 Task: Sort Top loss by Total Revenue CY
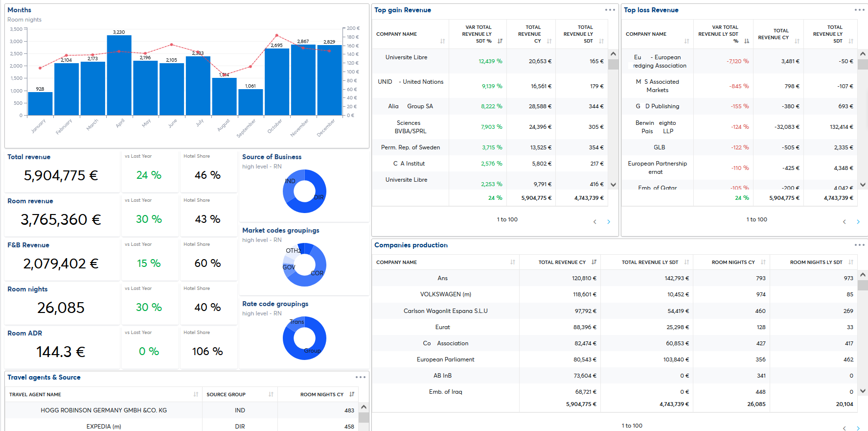coord(797,41)
